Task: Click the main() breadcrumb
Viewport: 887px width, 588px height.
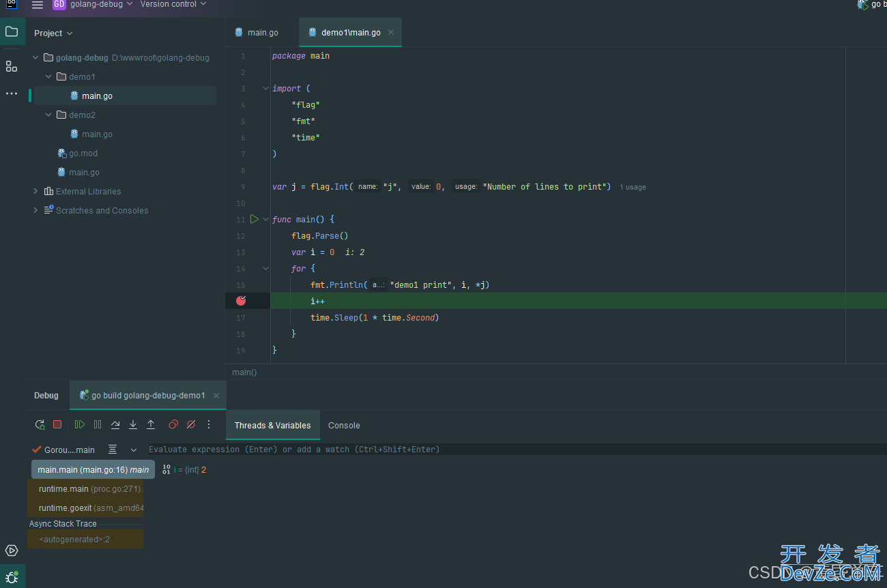Action: pyautogui.click(x=244, y=372)
